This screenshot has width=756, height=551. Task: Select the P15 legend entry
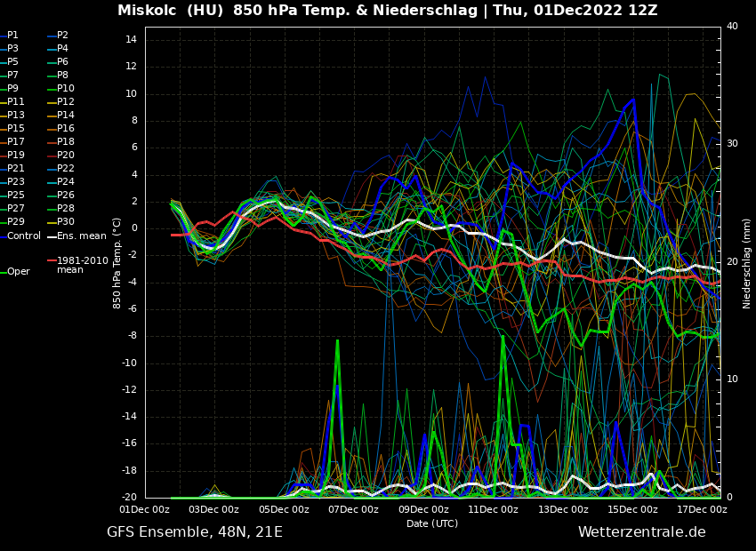click(x=16, y=129)
